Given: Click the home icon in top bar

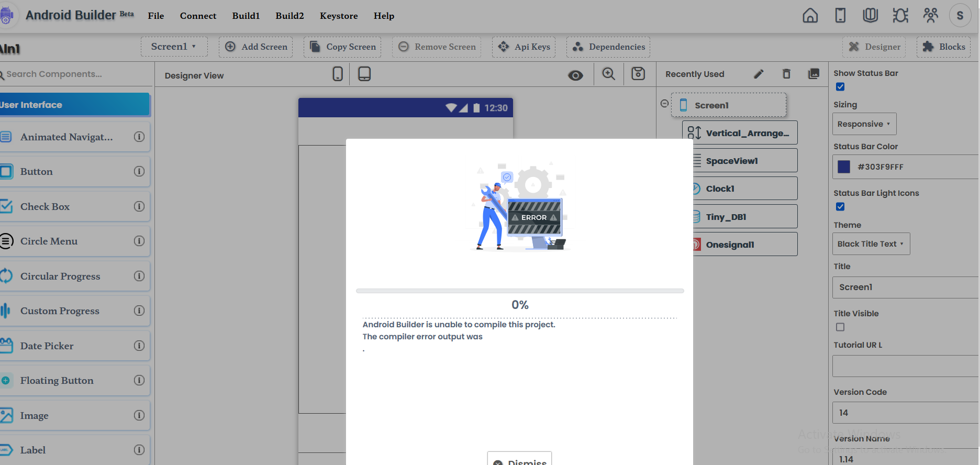Looking at the screenshot, I should 810,16.
